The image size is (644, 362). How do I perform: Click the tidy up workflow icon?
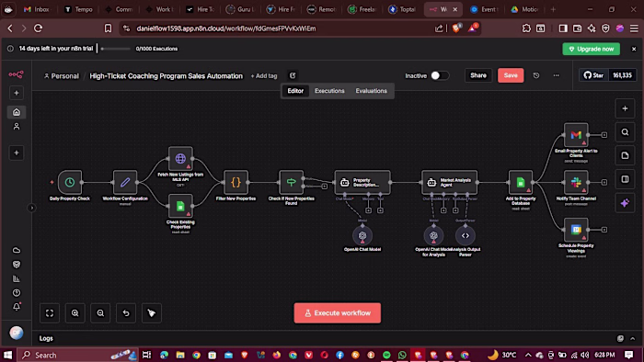coord(152,312)
